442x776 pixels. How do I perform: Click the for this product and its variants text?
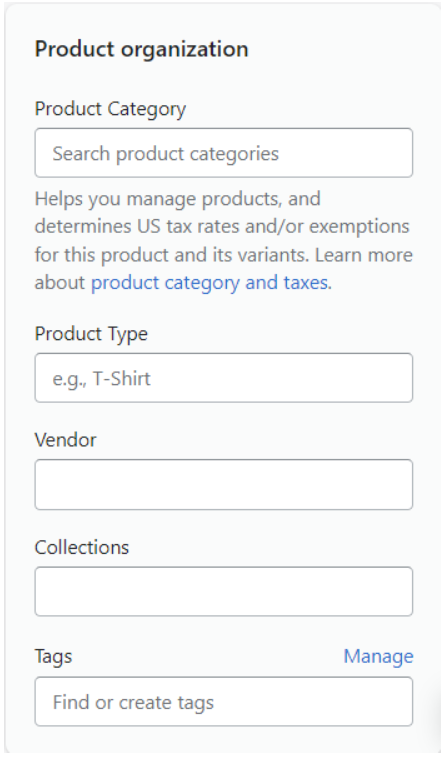[x=172, y=255]
